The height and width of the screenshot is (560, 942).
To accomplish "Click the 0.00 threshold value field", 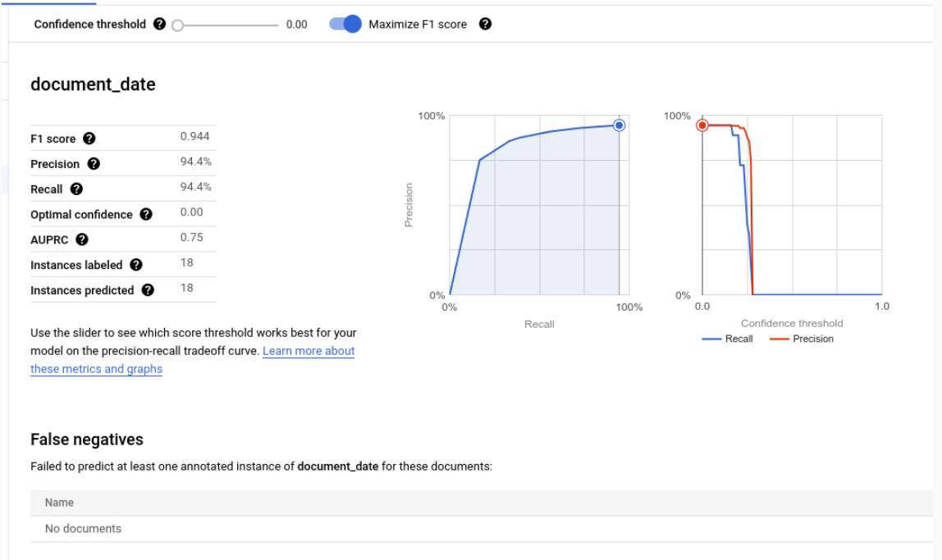I will pos(298,24).
